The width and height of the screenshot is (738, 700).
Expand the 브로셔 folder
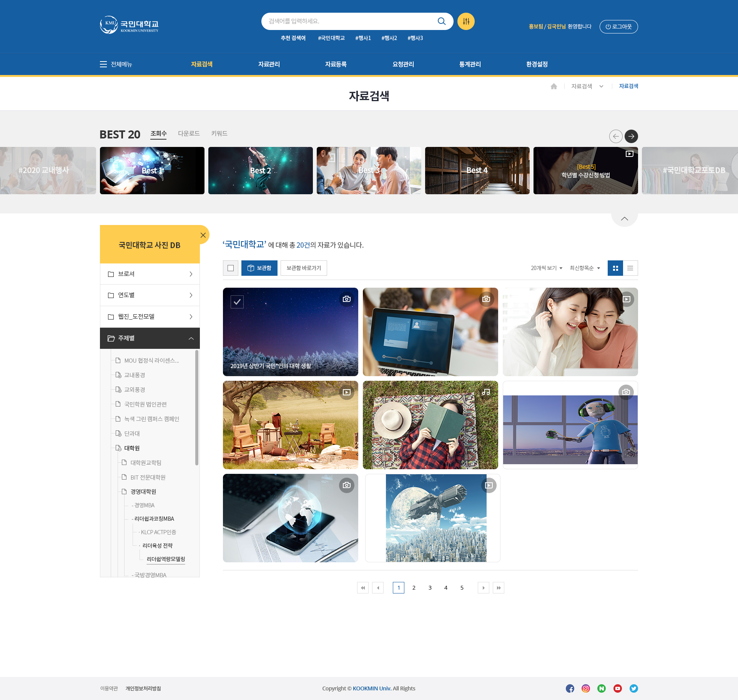click(x=150, y=274)
